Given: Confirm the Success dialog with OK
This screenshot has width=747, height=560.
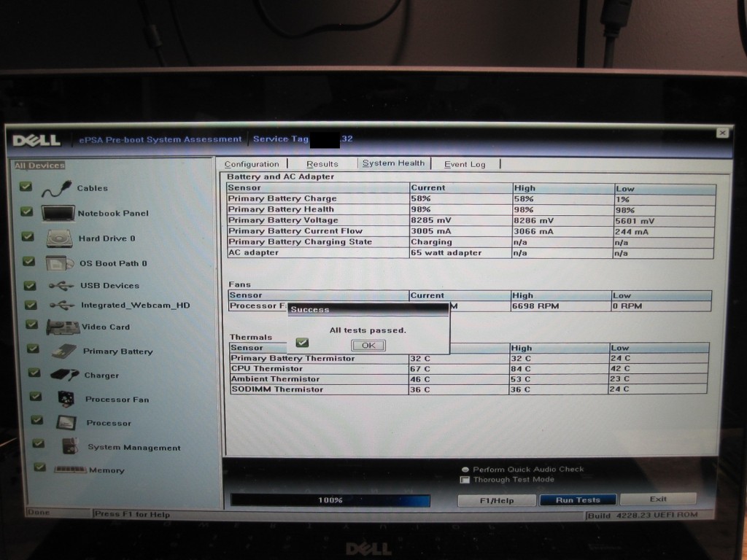Looking at the screenshot, I should point(368,345).
